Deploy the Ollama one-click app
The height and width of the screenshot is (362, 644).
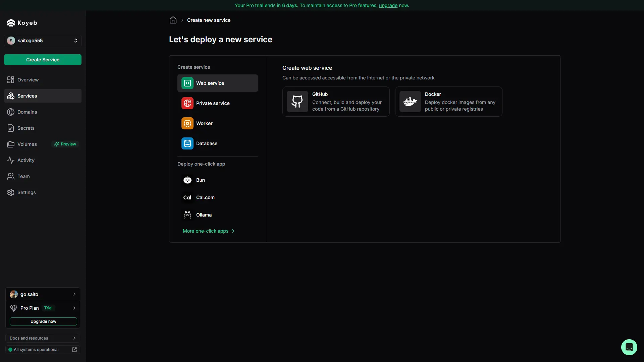pyautogui.click(x=218, y=215)
